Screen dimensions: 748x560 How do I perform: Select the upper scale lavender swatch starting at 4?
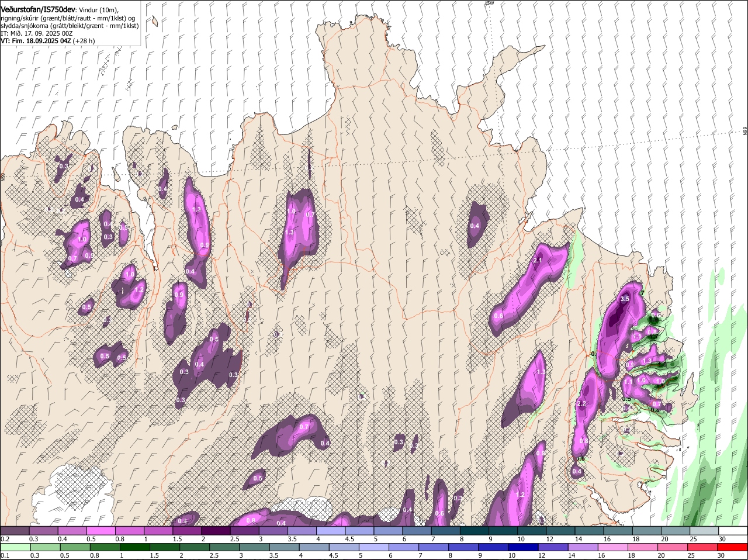(x=331, y=530)
